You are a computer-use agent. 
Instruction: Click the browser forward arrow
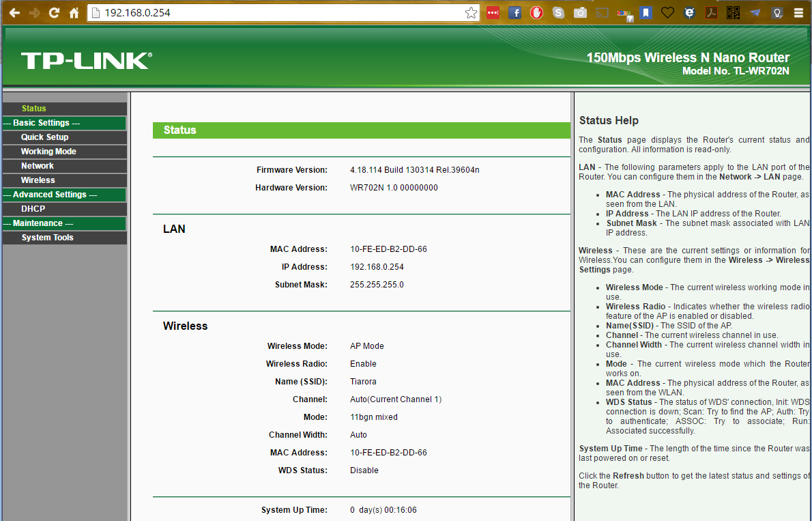tap(34, 13)
